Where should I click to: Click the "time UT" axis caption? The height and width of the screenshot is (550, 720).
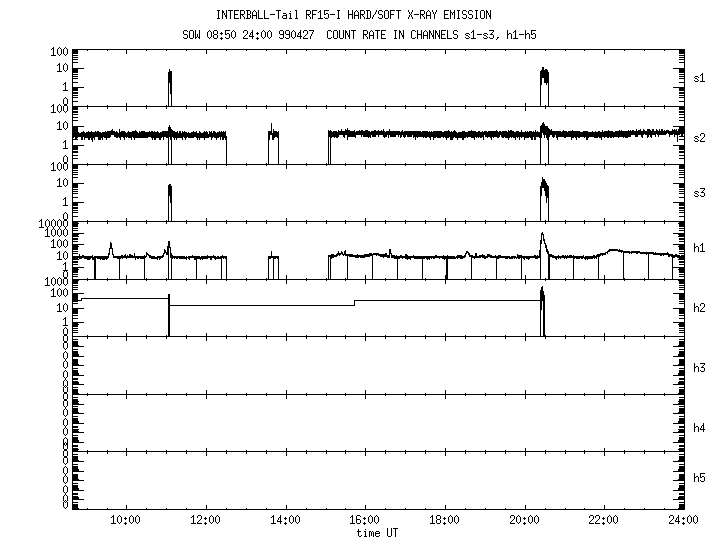[x=380, y=533]
